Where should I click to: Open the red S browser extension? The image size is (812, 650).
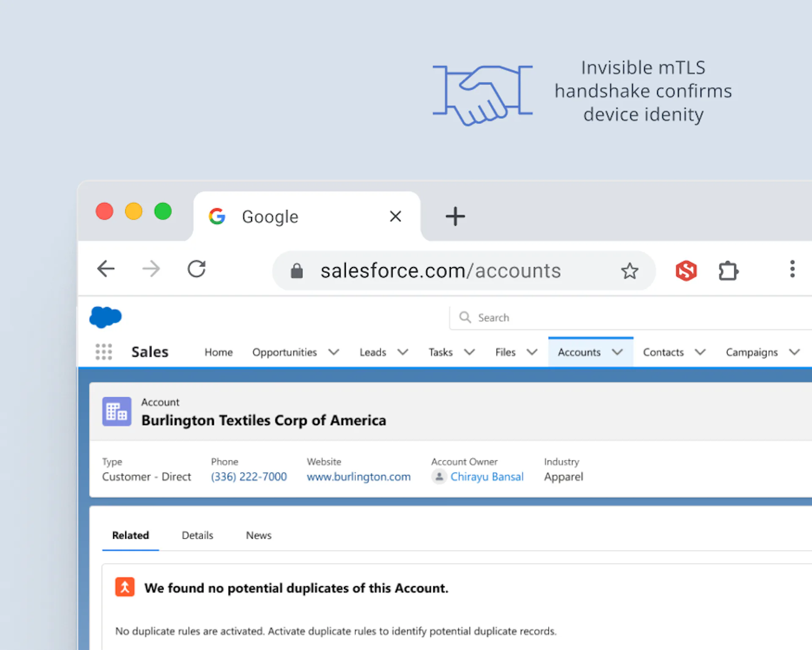[x=686, y=270]
